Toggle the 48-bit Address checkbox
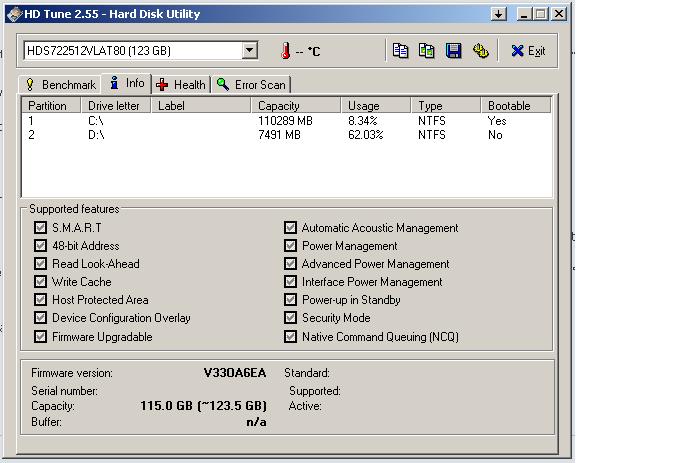683x463 pixels. [41, 246]
